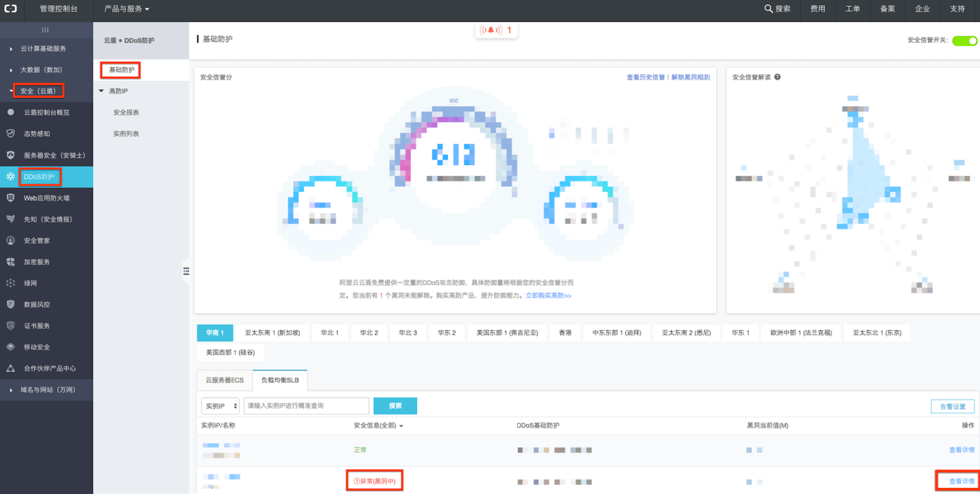Open the 费用 menu in top bar
The height and width of the screenshot is (494, 980).
pos(818,9)
